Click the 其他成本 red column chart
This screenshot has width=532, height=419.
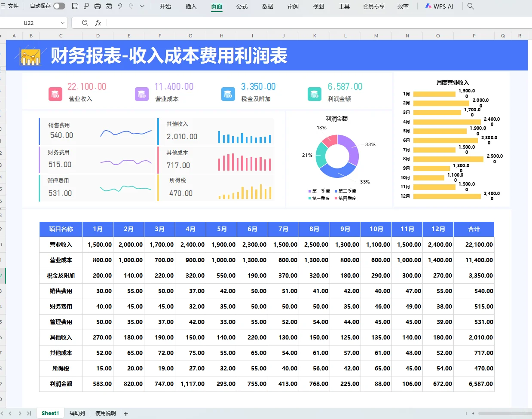click(245, 162)
